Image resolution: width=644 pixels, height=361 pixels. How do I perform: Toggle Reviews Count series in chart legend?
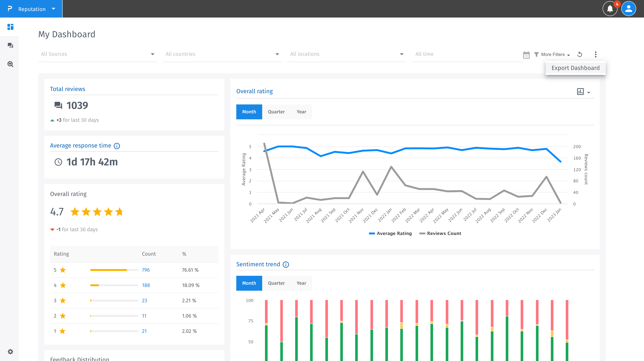pos(440,233)
